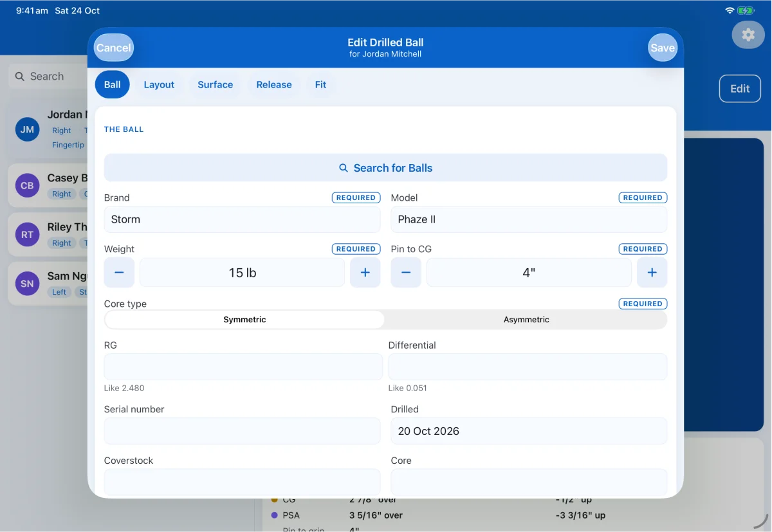772x532 pixels.
Task: Click the Serial number field
Action: [242, 431]
